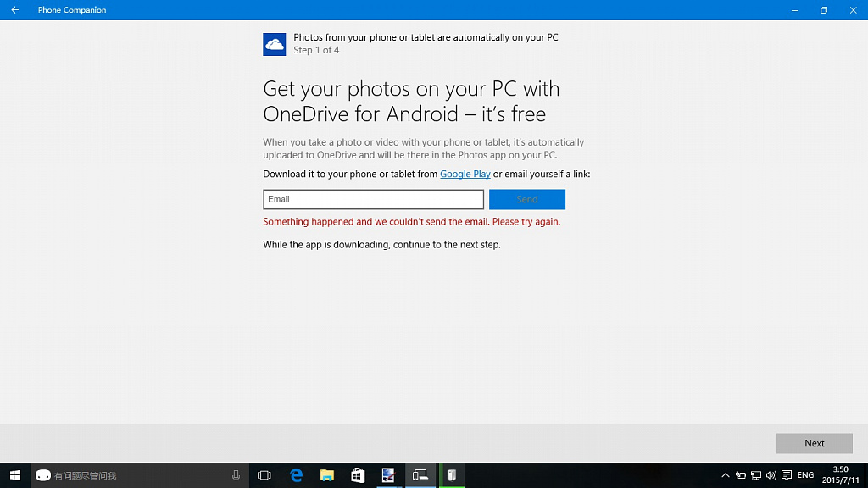Screen dimensions: 868x488
Task: Click the red email error message
Action: [411, 222]
